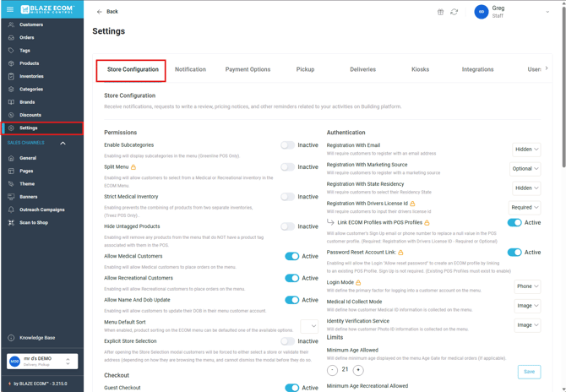Switch to the Integrations tab

[477, 69]
